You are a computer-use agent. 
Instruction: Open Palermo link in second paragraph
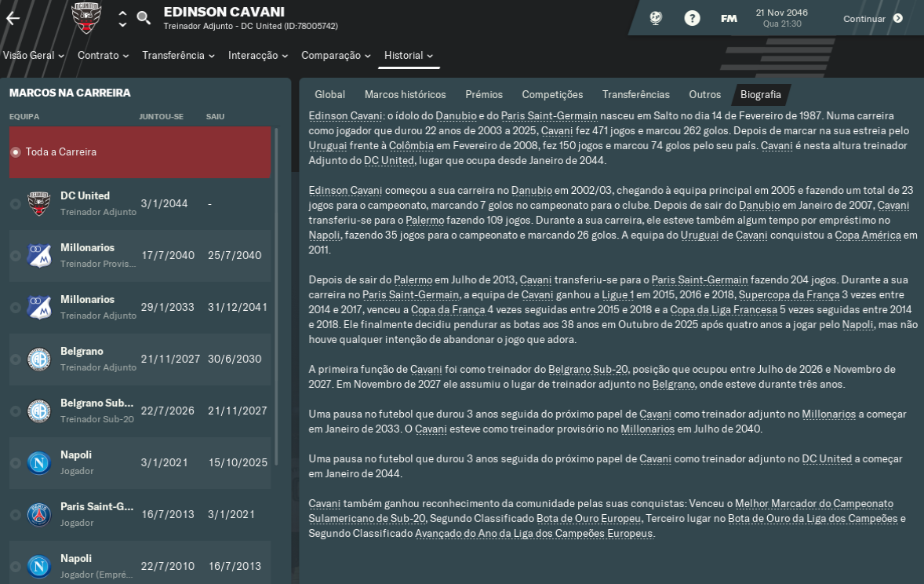click(x=425, y=220)
